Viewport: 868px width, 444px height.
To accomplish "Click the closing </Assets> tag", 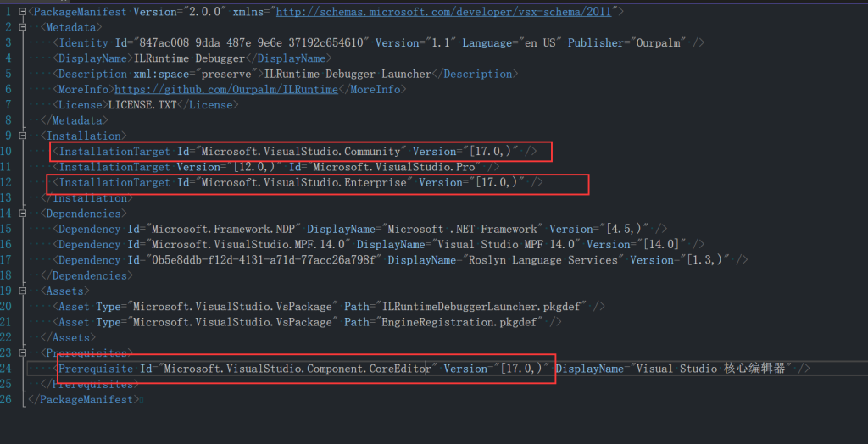I will tap(68, 337).
